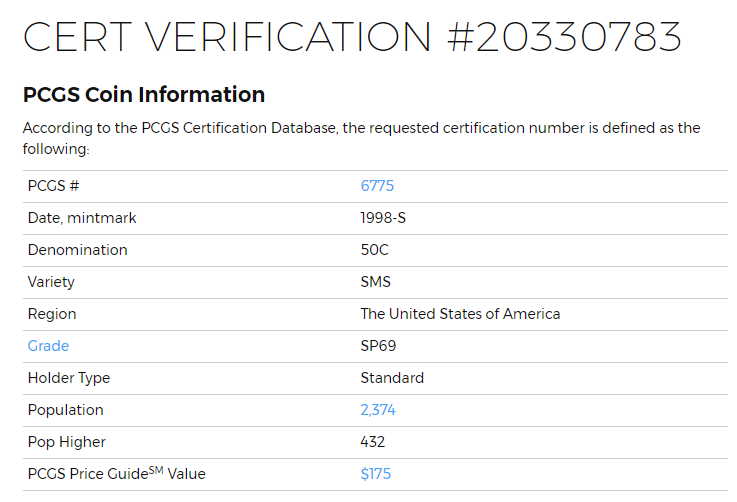The height and width of the screenshot is (502, 737).
Task: Click the 432 Pop Higher value
Action: [x=372, y=442]
